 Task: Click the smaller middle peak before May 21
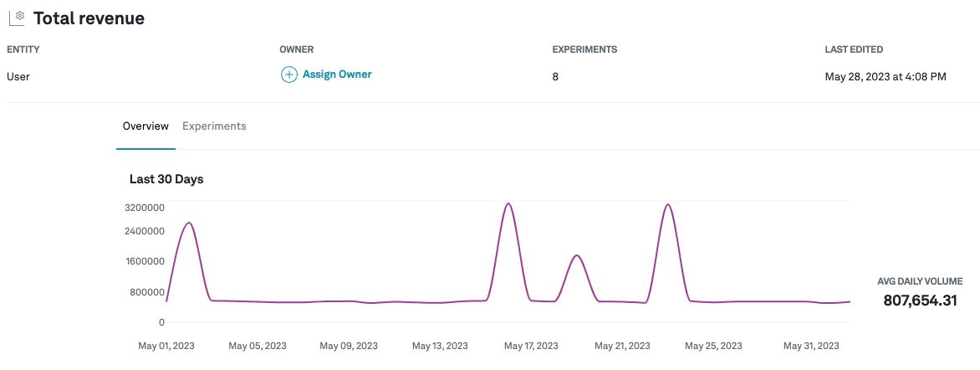coord(576,256)
